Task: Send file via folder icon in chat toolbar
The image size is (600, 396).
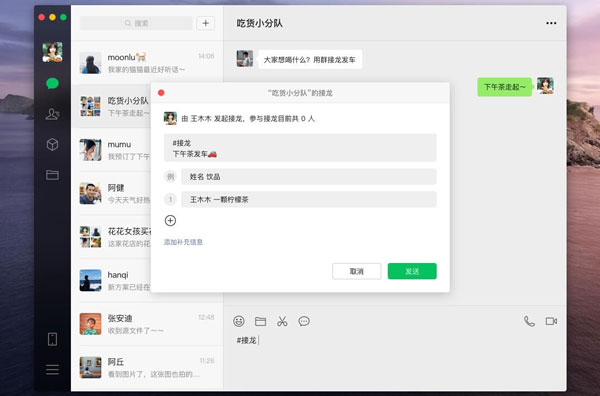Action: coord(261,321)
